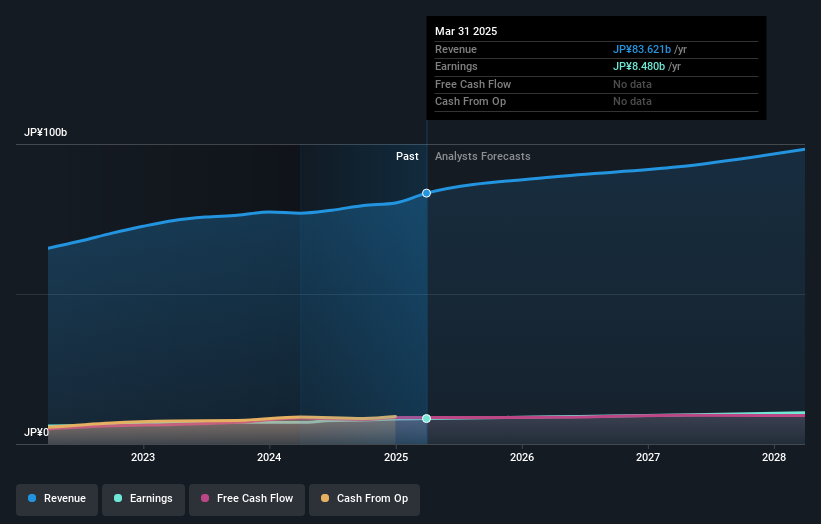
Task: Toggle the Earnings legend series
Action: [x=143, y=499]
